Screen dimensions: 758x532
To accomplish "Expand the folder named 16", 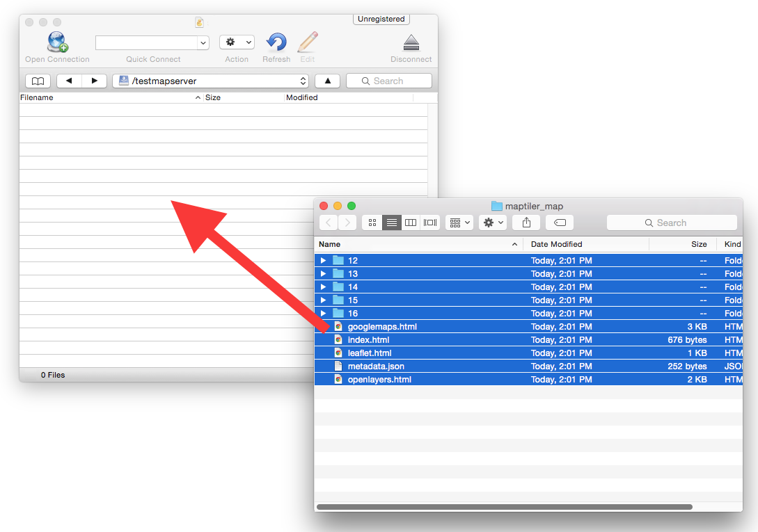I will 323,314.
